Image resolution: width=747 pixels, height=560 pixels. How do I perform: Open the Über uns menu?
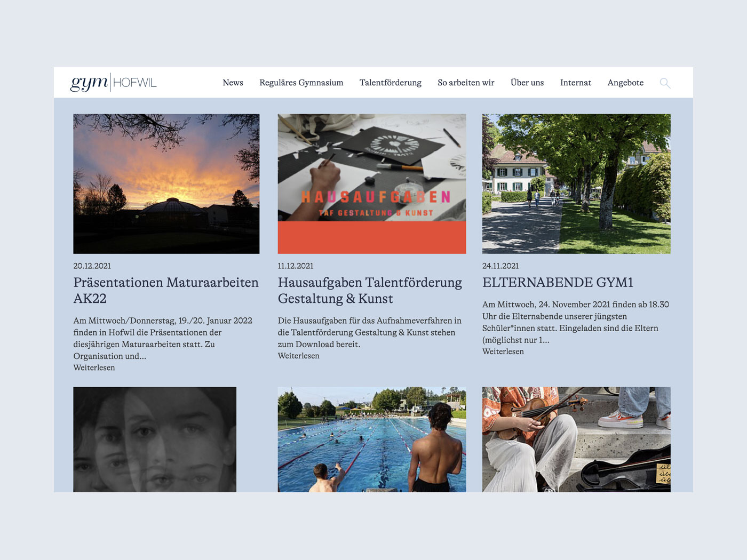[527, 83]
